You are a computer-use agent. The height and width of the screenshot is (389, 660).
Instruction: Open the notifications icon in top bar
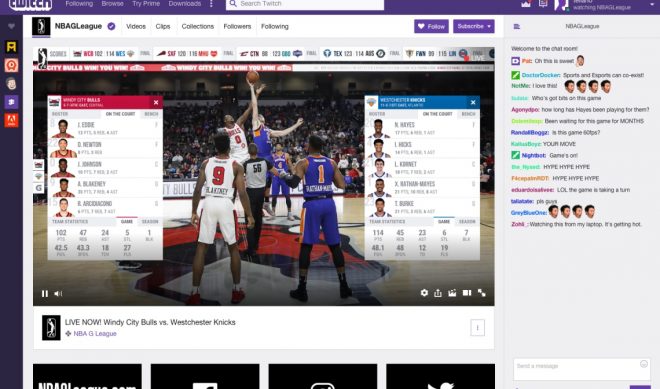pyautogui.click(x=543, y=4)
